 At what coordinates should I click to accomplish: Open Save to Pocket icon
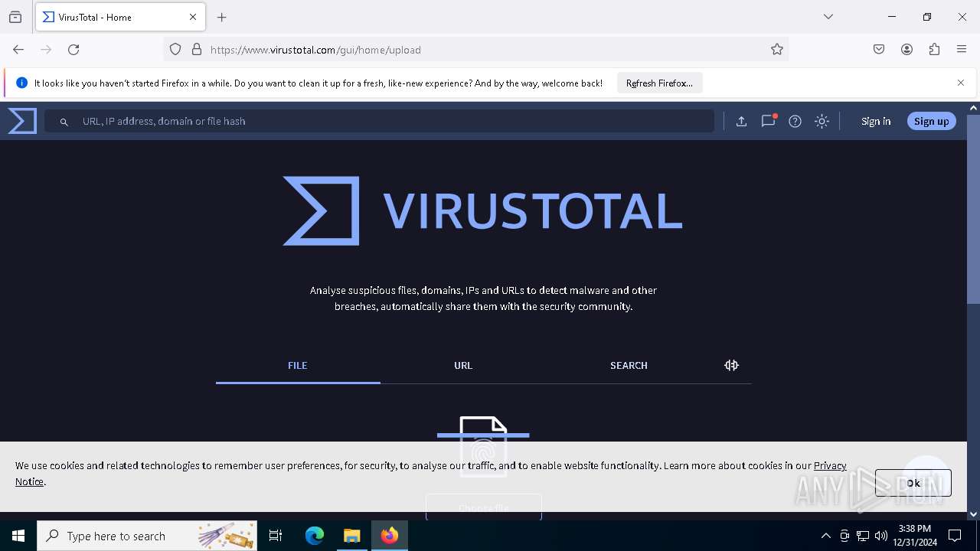coord(879,50)
